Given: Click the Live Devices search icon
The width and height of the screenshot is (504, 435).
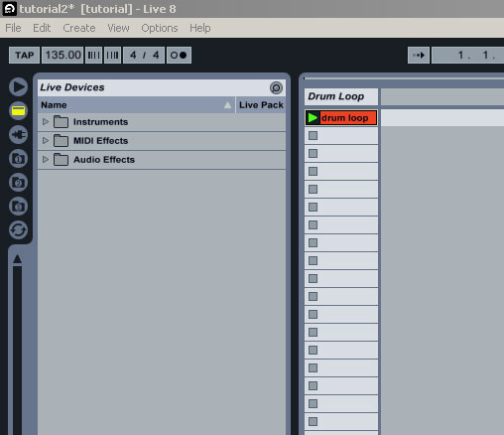Looking at the screenshot, I should [x=276, y=87].
